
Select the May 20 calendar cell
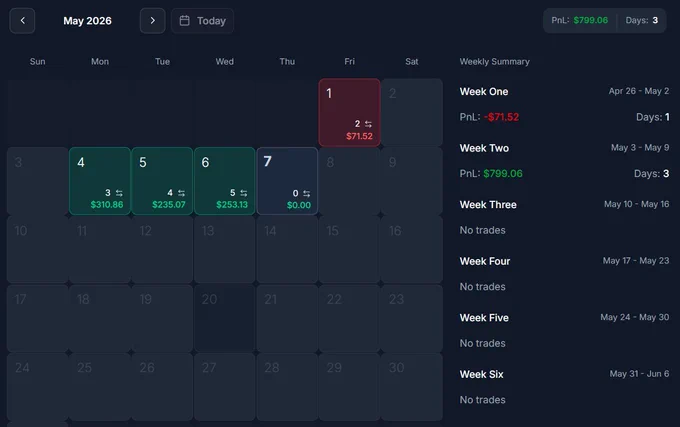click(225, 318)
